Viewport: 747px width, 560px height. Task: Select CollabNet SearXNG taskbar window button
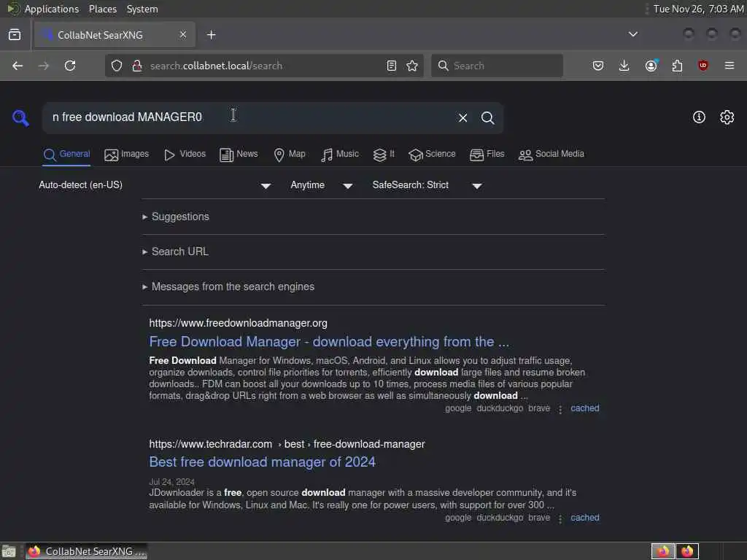point(87,551)
